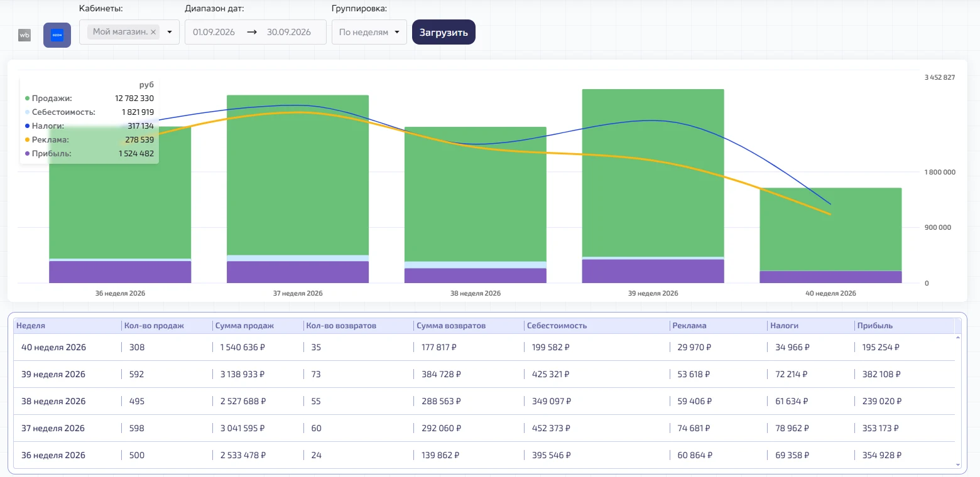Toggle the Реклама orange legend marker
The image size is (980, 477).
point(27,140)
